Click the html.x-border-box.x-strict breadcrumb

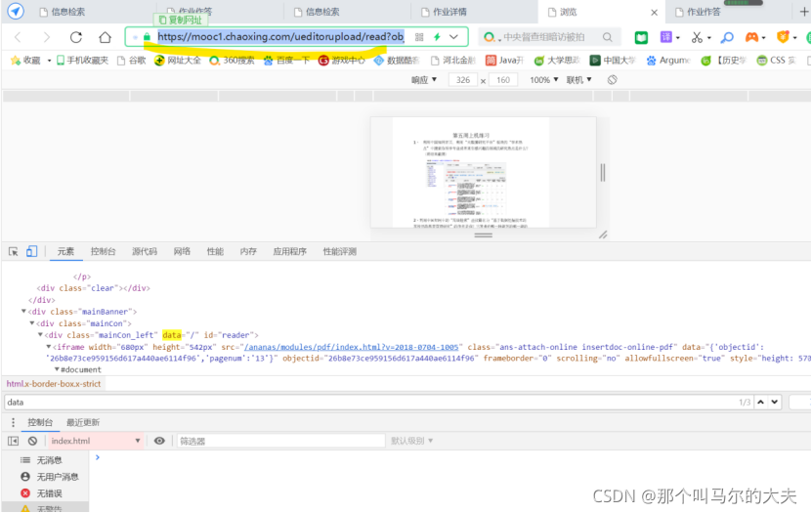[x=54, y=384]
